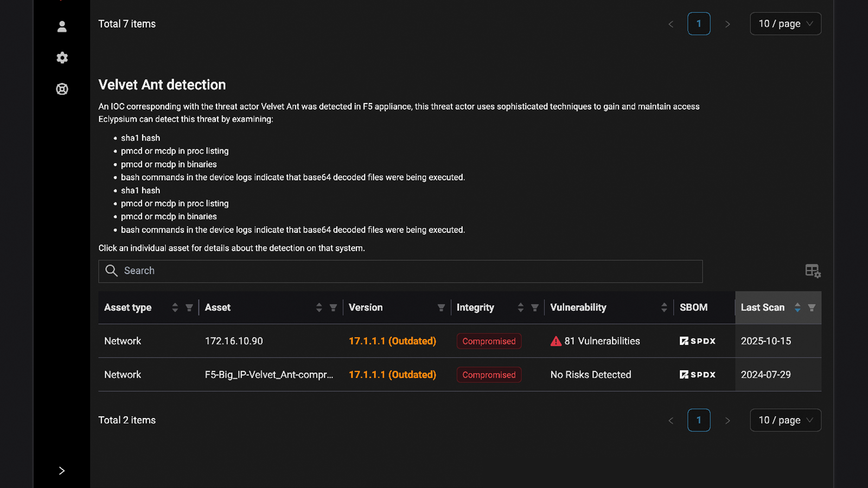
Task: Click the support lifebuoy icon in sidebar
Action: click(x=62, y=89)
